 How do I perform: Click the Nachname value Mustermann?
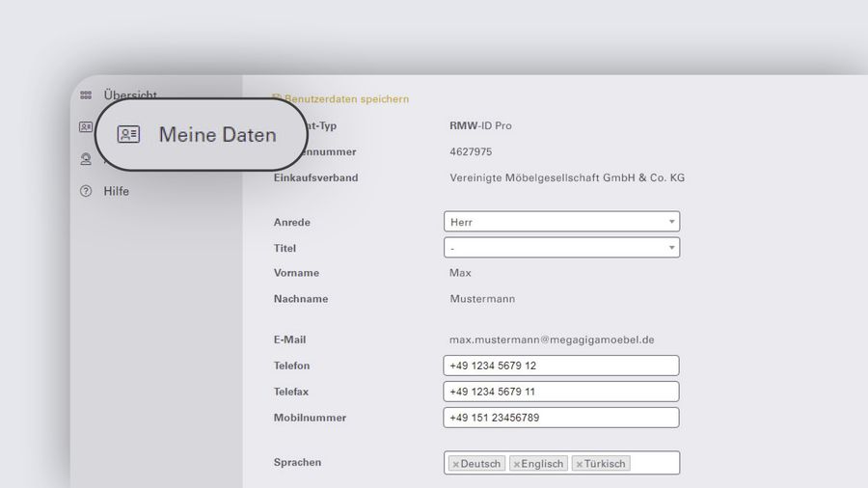coord(482,299)
